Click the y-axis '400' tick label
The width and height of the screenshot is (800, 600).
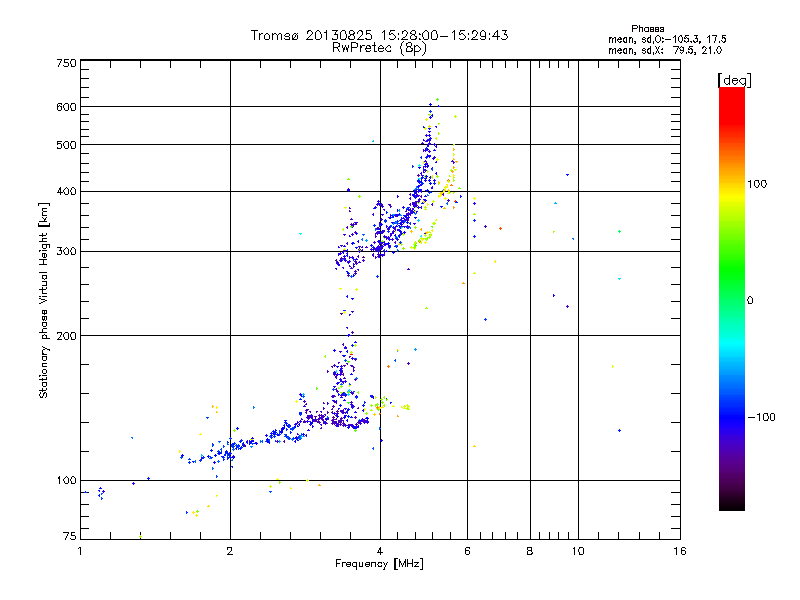[66, 192]
